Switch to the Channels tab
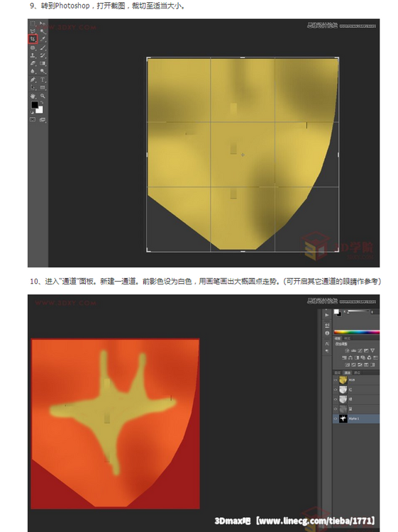Screen dimensions: 398x532 348,373
